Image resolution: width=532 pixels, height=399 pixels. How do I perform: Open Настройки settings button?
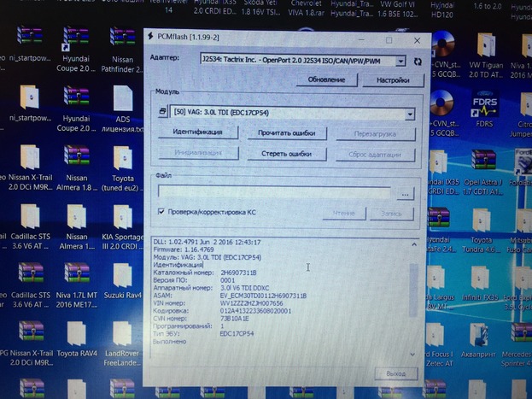[381, 80]
